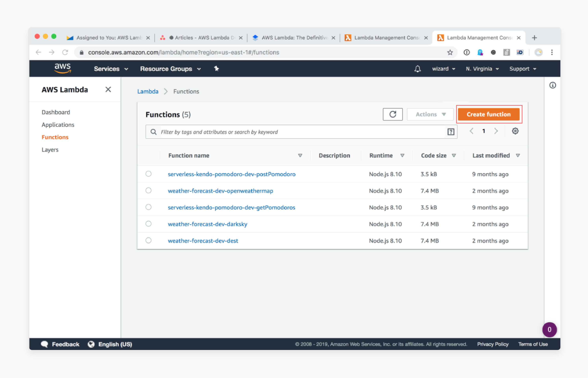Screen dimensions: 588x378
Task: Open the Chrome three-dot menu
Action: tap(552, 52)
